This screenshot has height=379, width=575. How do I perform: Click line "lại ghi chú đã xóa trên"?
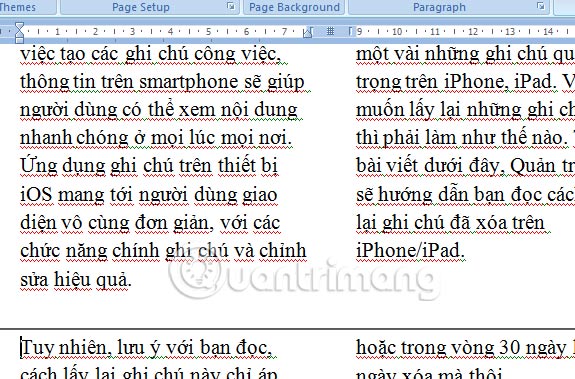coord(451,223)
